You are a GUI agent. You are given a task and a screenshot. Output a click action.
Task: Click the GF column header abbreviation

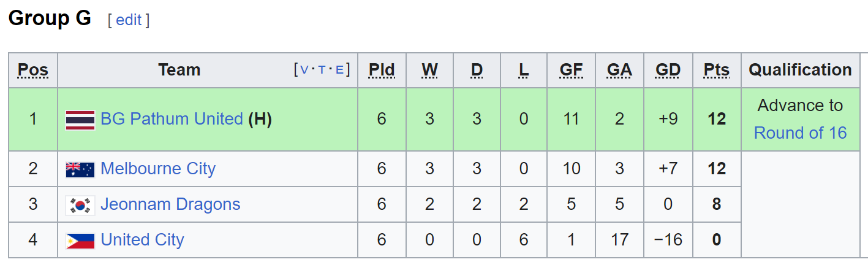(x=571, y=70)
